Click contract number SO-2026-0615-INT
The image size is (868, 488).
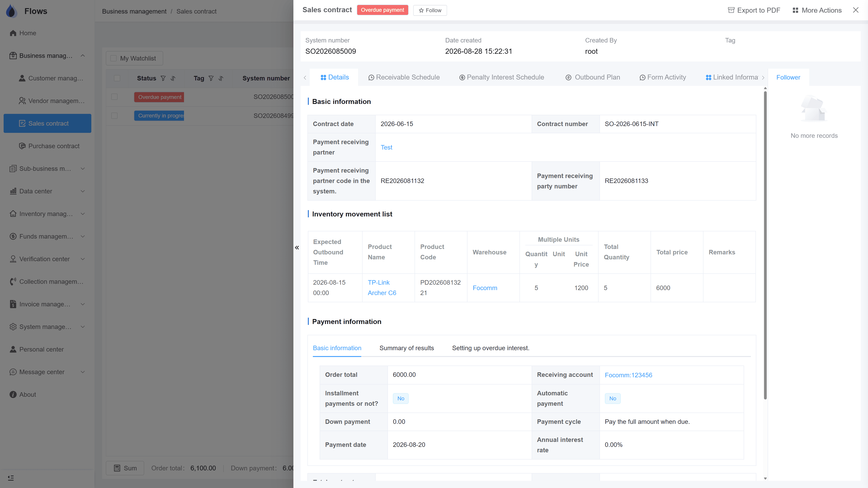pos(632,124)
